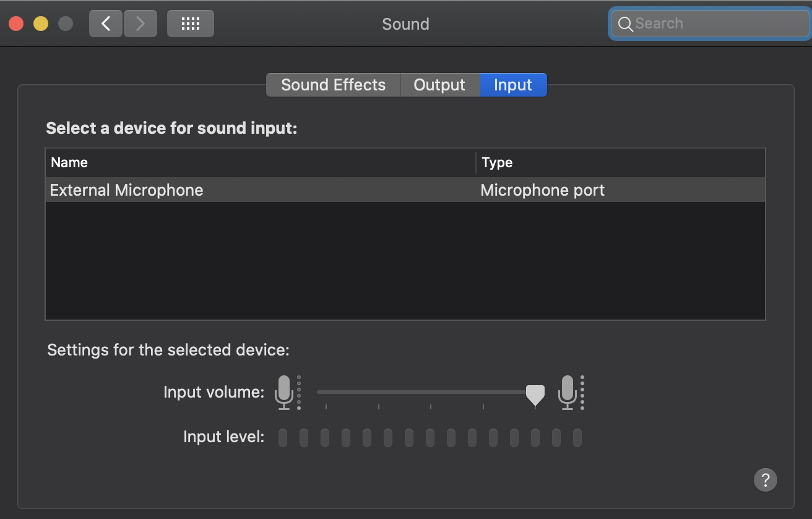Click the large microphone icon right of slider
812x519 pixels.
pyautogui.click(x=568, y=392)
